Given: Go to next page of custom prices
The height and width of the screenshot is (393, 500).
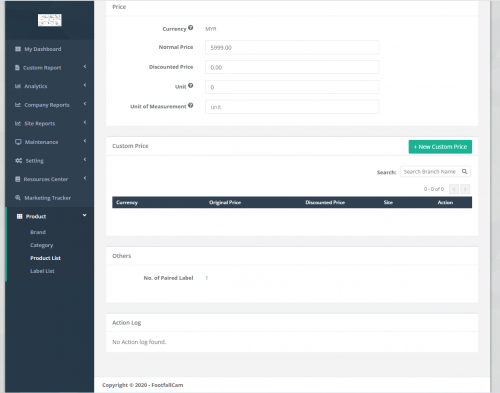Looking at the screenshot, I should coord(465,189).
